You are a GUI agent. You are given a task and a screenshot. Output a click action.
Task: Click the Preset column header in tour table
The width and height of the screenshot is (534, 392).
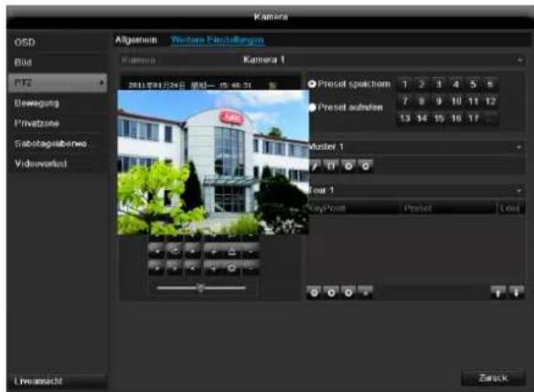tap(448, 208)
